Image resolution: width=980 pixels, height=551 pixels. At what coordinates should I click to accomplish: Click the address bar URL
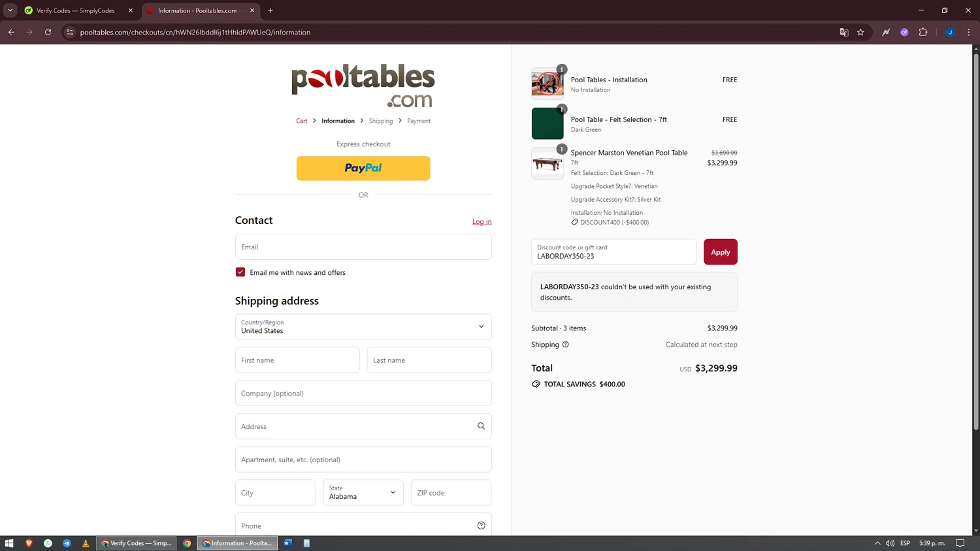(x=195, y=32)
